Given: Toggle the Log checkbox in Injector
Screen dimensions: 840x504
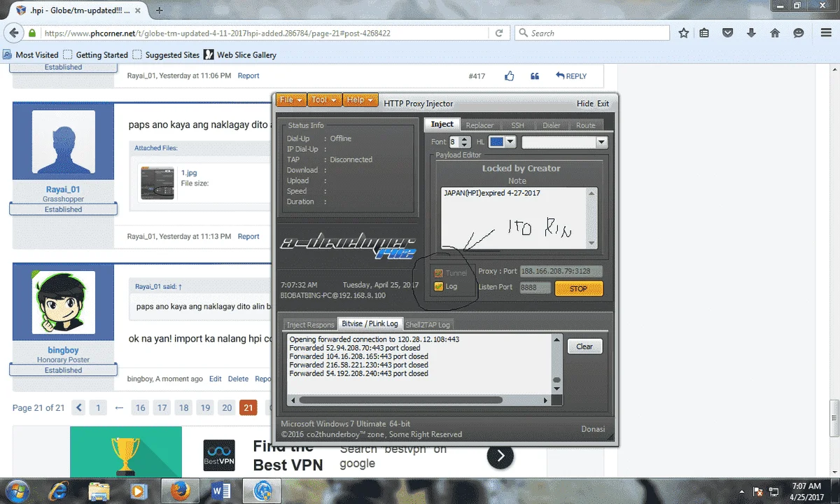Looking at the screenshot, I should pos(439,286).
